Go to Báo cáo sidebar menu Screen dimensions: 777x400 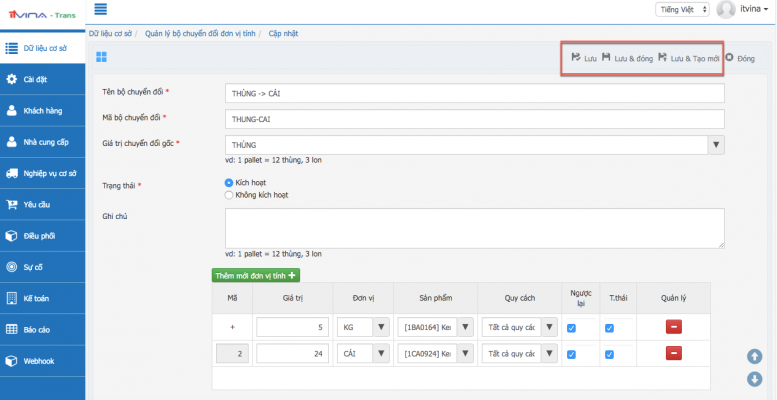point(38,329)
